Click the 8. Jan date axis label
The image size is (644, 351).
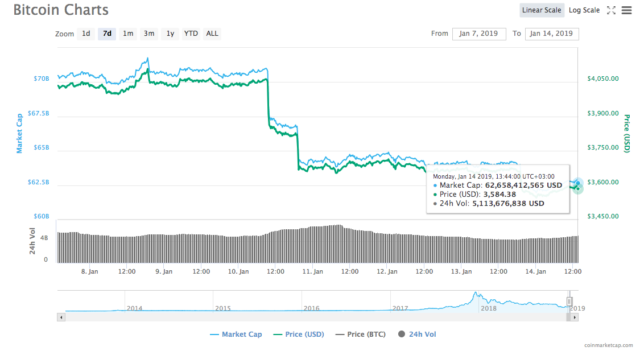coord(89,271)
